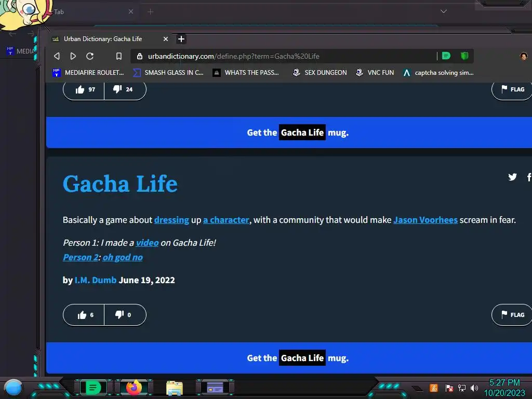Follow the 'dressing' link
532x399 pixels.
[x=171, y=220]
